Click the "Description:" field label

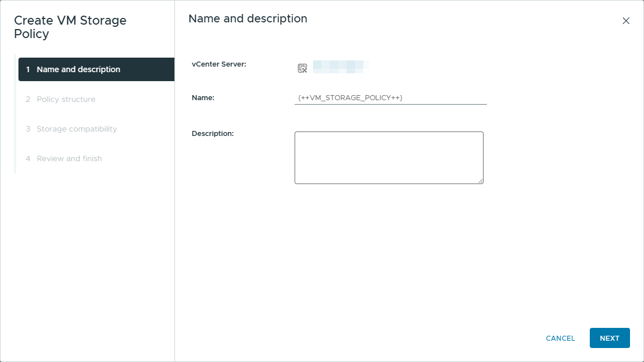click(x=212, y=134)
